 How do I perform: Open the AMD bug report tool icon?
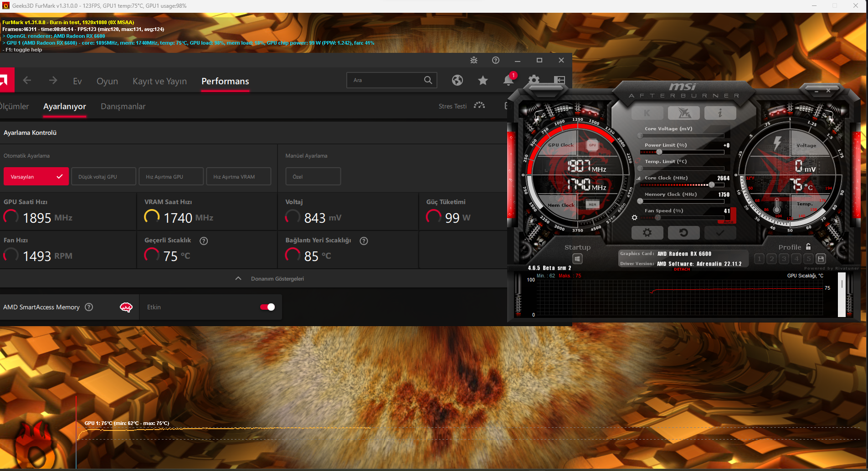click(474, 60)
